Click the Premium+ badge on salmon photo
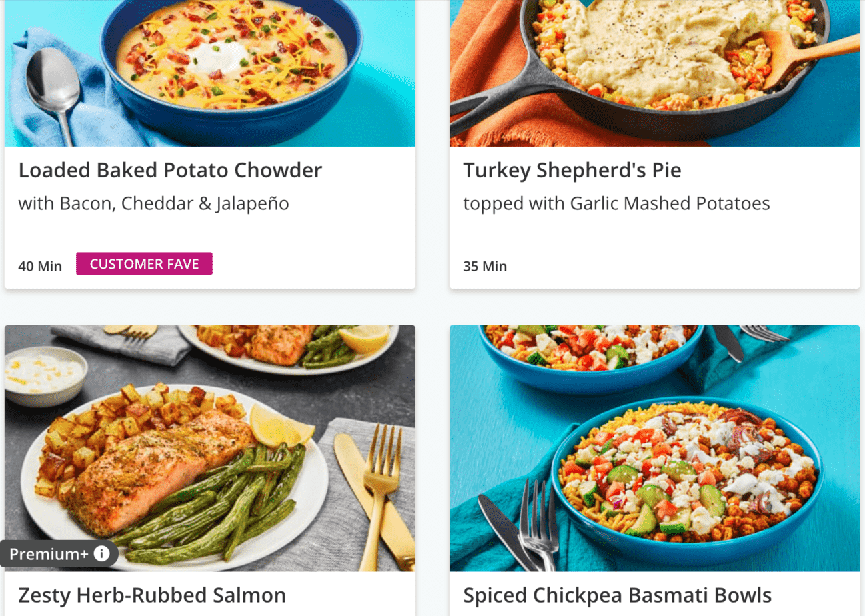865x616 pixels. click(59, 554)
